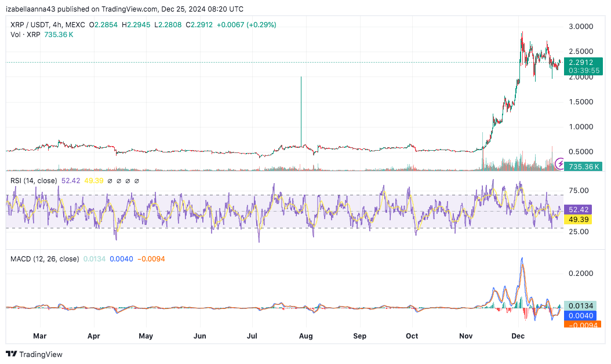Click the TradingView logo at bottom left
The width and height of the screenshot is (611, 364).
34,354
